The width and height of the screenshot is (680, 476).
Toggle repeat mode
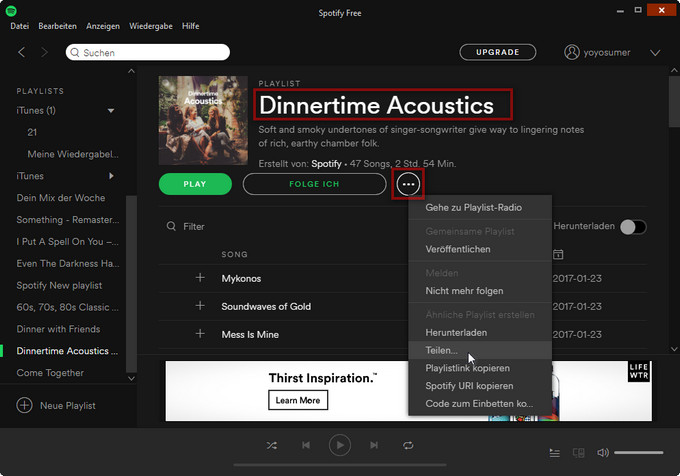pos(408,445)
